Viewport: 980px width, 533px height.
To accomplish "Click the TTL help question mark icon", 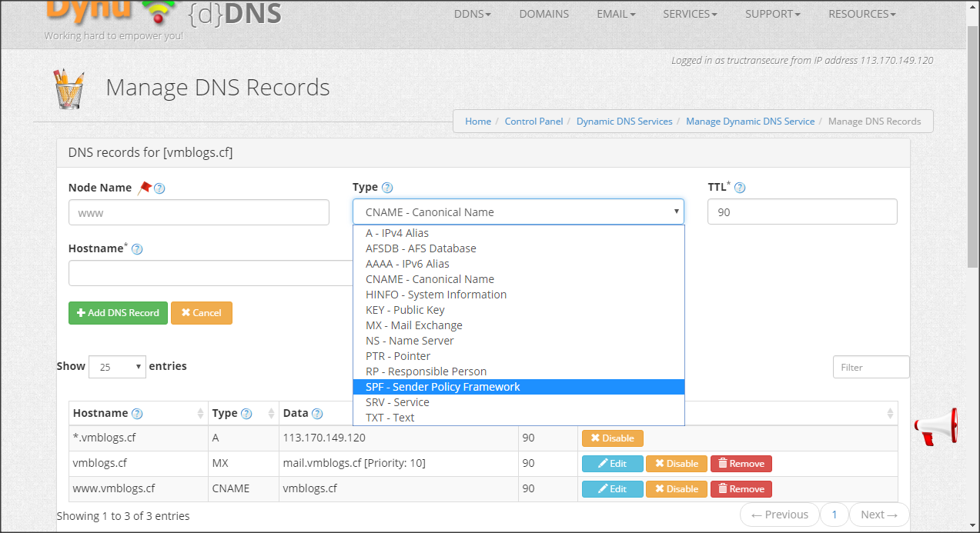I will (x=740, y=188).
